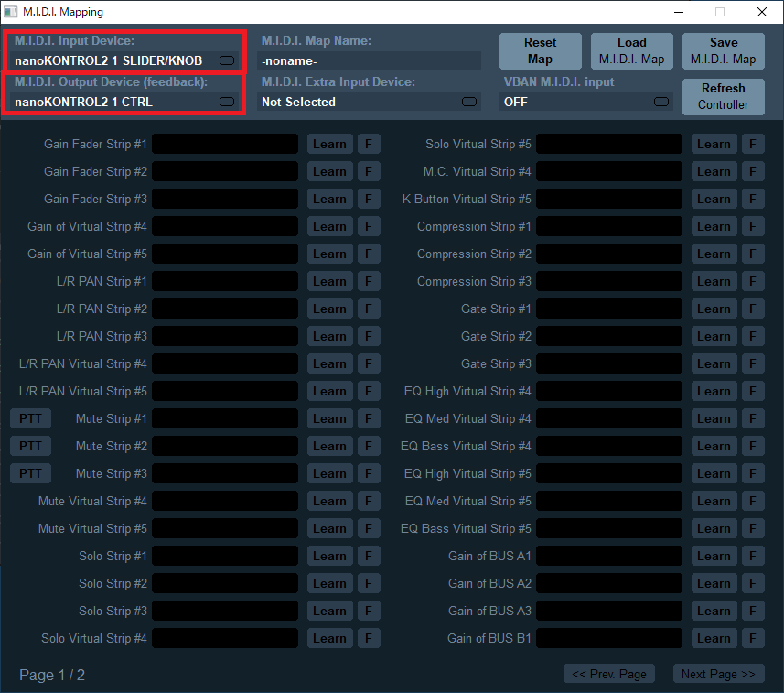This screenshot has width=784, height=693.
Task: Click Learn for EQ Bass Virtual Strip #5
Action: (x=714, y=529)
